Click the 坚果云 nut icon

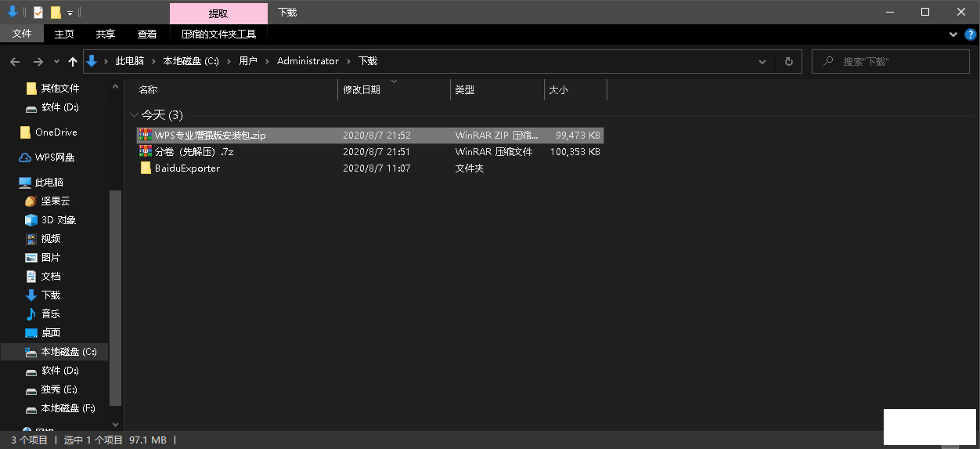pos(31,201)
